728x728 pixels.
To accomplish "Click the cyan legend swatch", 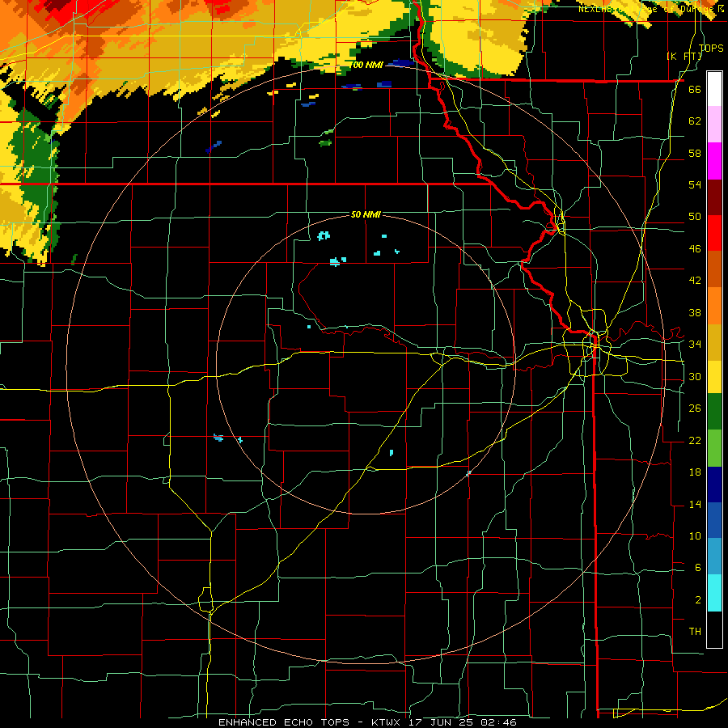I will click(714, 593).
